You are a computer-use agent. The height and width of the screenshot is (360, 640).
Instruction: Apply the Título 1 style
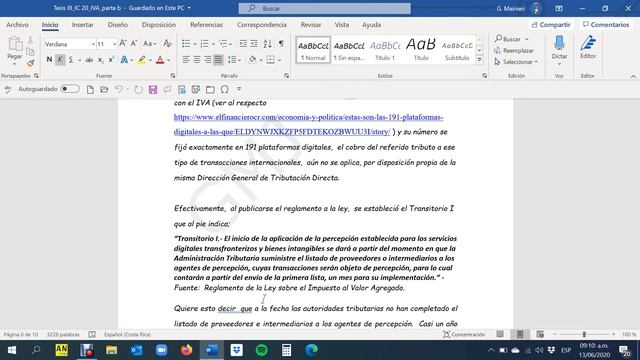[385, 51]
